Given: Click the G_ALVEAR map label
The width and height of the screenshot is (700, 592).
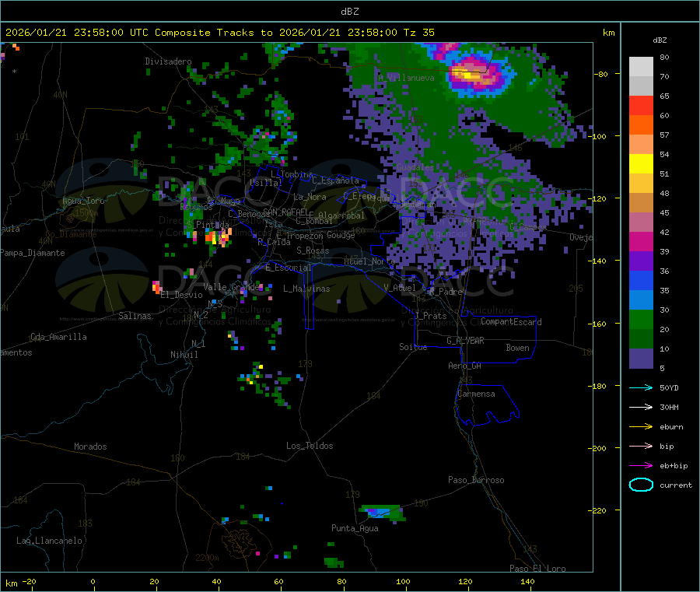Looking at the screenshot, I should coord(465,341).
